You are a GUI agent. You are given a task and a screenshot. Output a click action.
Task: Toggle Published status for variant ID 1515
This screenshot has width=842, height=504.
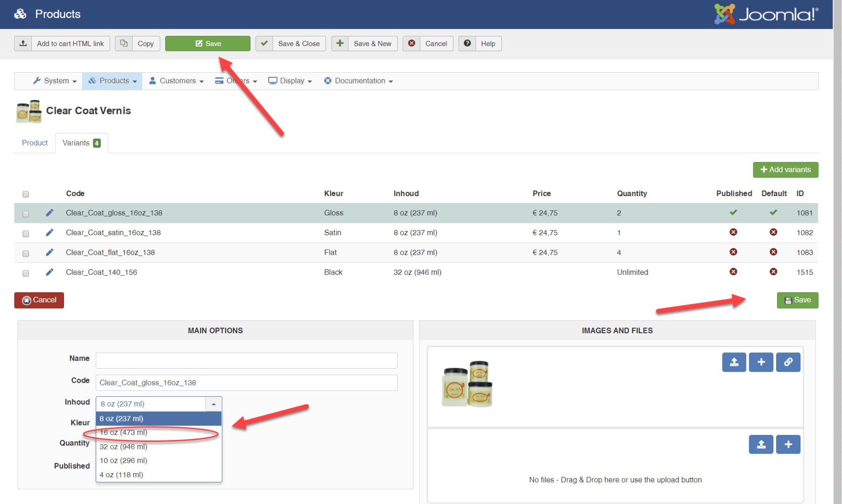click(x=733, y=272)
